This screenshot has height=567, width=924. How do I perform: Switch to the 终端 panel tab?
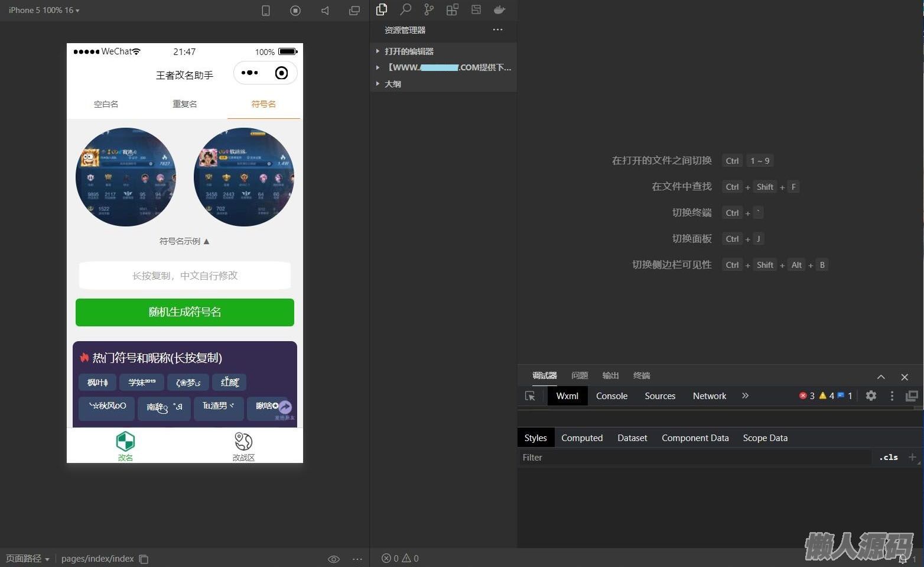pyautogui.click(x=642, y=375)
